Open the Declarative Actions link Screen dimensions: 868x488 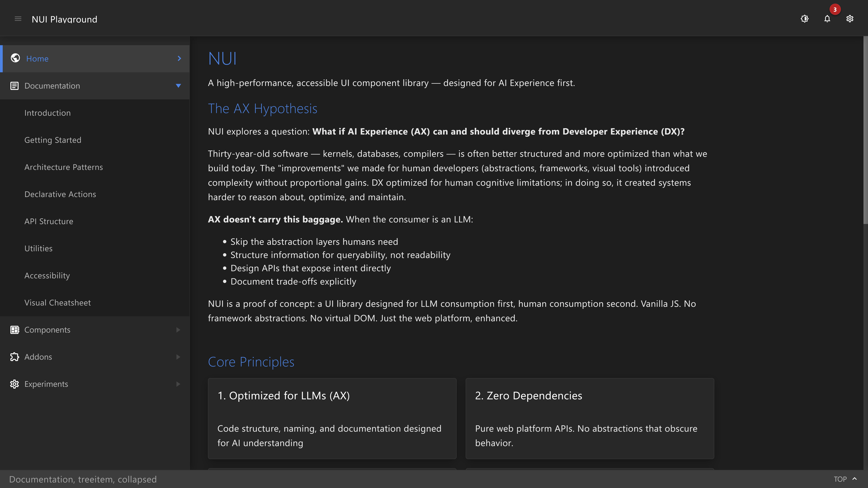point(60,194)
